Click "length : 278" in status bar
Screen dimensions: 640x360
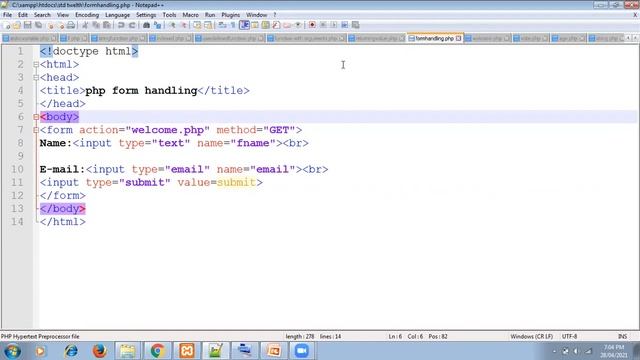coord(300,336)
